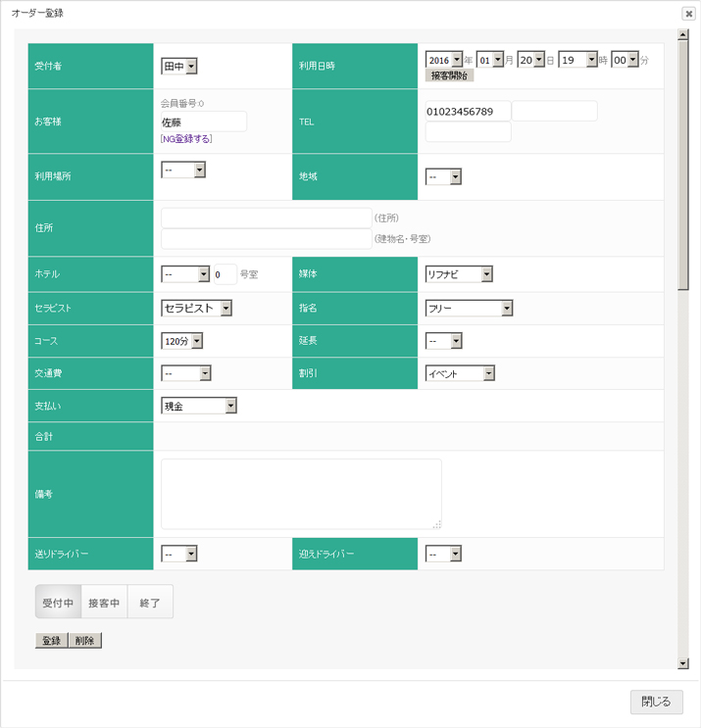
Task: Open the year dropdown showing 2016
Action: pos(444,60)
